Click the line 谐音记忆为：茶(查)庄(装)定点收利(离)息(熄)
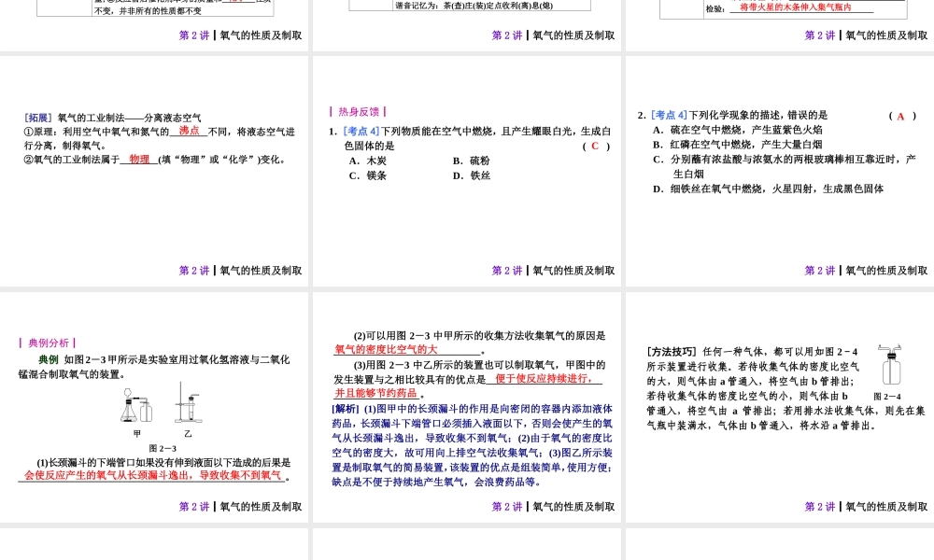Image resolution: width=934 pixels, height=560 pixels. point(474,6)
